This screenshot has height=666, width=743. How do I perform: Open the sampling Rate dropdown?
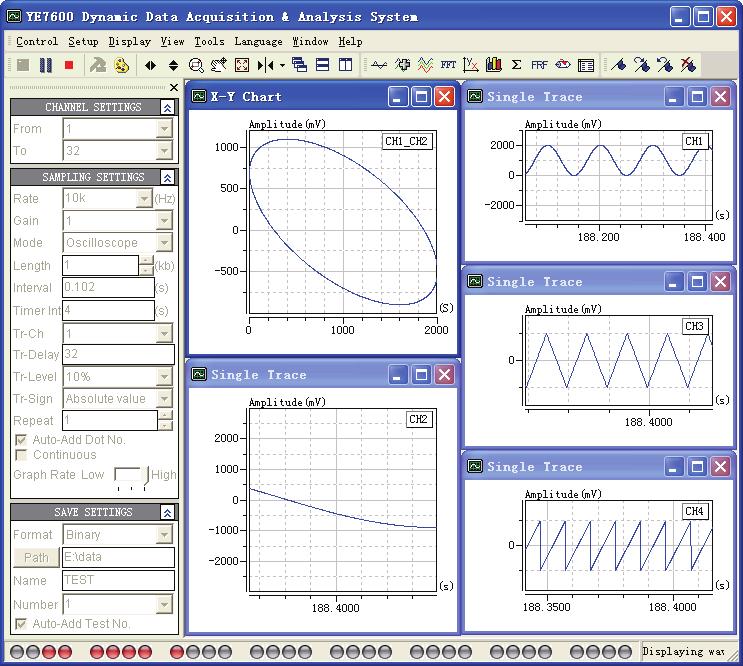tap(144, 198)
